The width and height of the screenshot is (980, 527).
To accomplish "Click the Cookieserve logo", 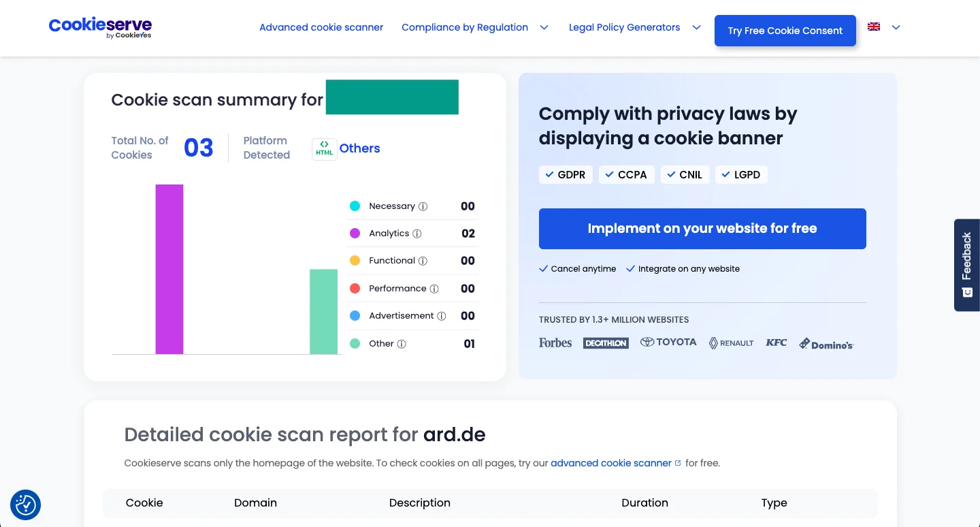I will 99,28.
